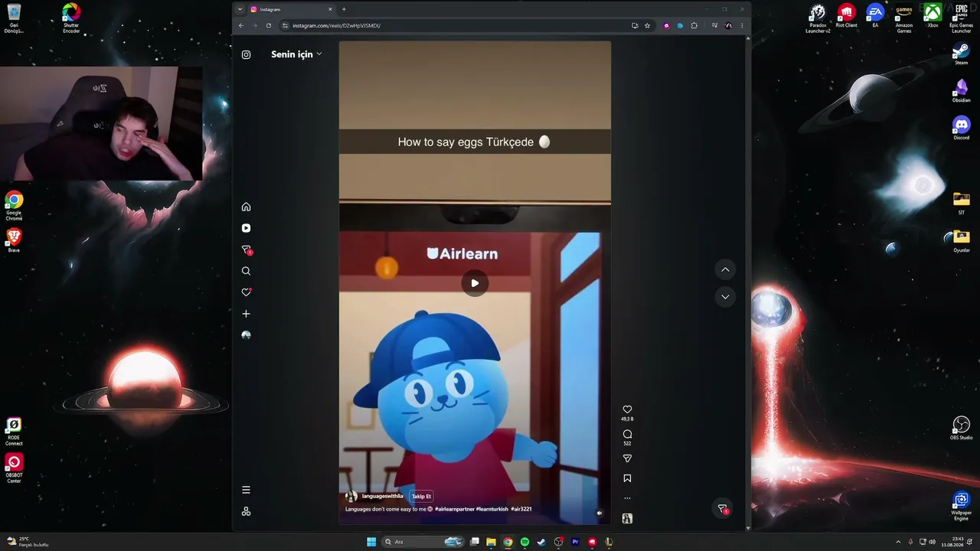Create a new post with plus icon
Screen dimensions: 980x551
246,314
